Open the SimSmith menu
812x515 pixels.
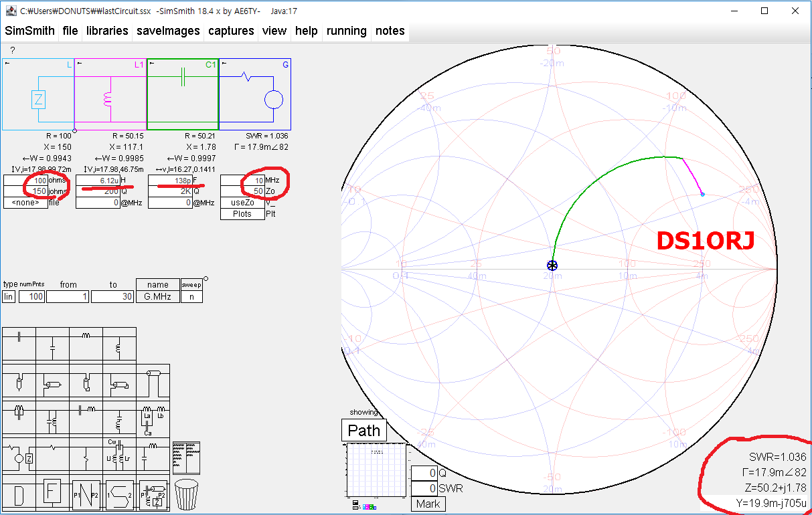(29, 31)
